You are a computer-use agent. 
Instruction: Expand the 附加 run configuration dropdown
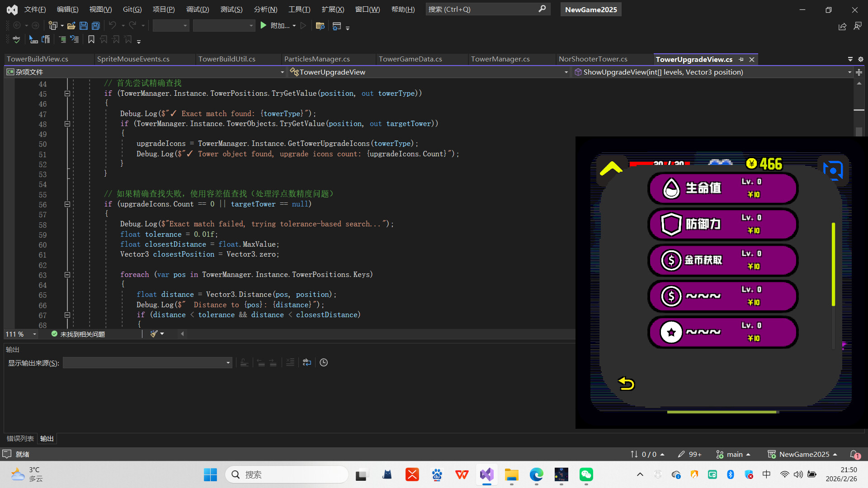pyautogui.click(x=295, y=26)
